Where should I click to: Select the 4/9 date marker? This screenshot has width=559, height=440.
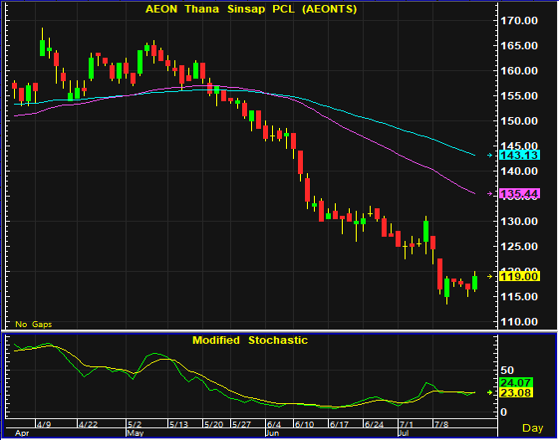tap(44, 424)
